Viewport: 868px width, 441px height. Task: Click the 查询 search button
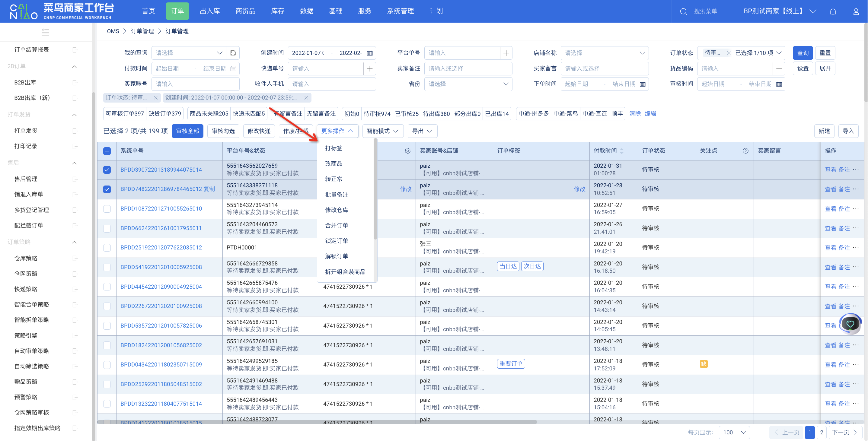[803, 53]
